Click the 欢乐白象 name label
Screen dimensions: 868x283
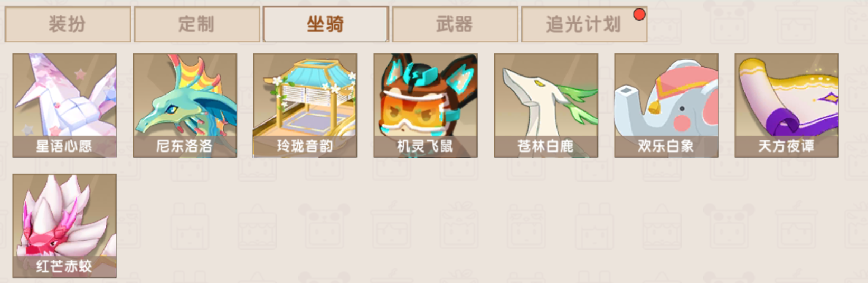[x=666, y=146]
